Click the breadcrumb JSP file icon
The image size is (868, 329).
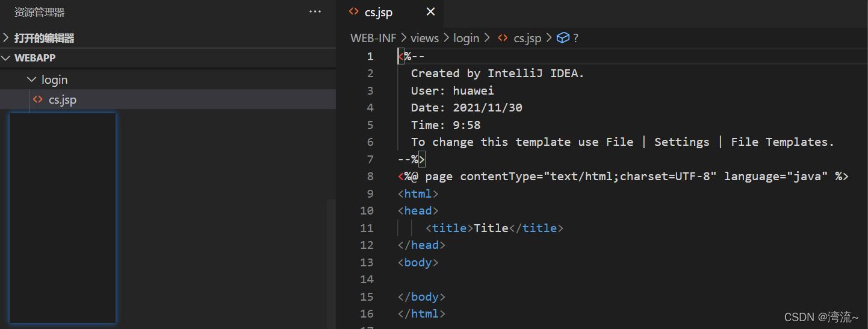click(x=503, y=38)
